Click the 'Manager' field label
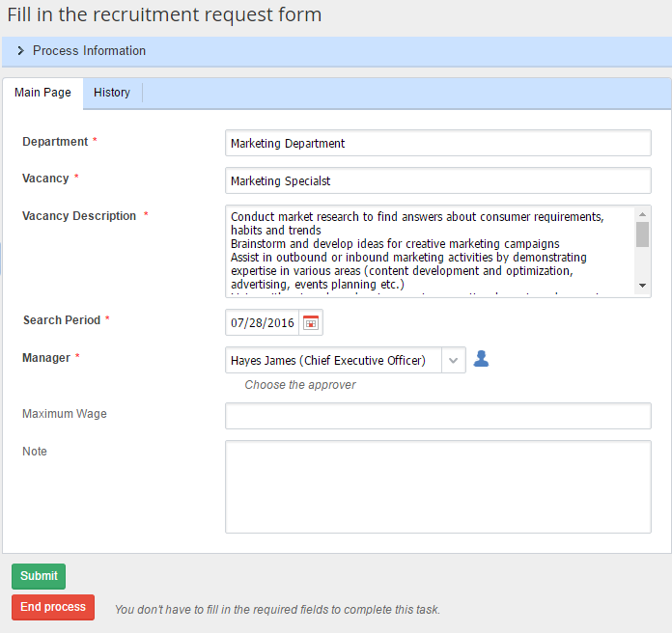Screen dimensions: 672x633 point(45,358)
